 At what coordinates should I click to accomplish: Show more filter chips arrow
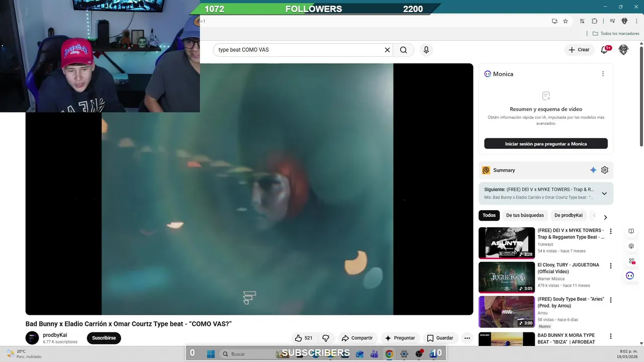605,217
